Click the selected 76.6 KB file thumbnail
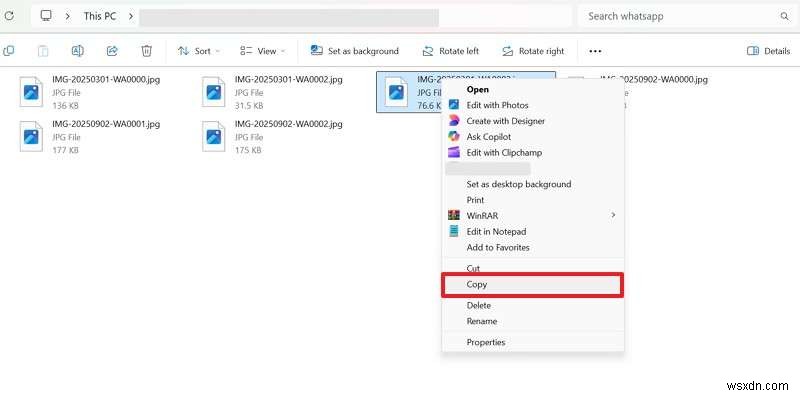800x396 pixels. point(396,92)
